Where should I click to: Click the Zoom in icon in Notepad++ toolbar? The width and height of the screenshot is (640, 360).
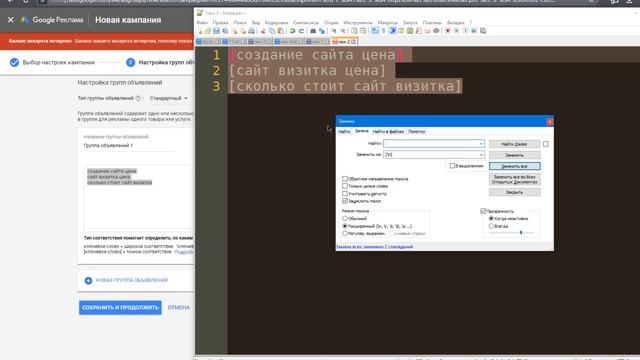coord(334,31)
